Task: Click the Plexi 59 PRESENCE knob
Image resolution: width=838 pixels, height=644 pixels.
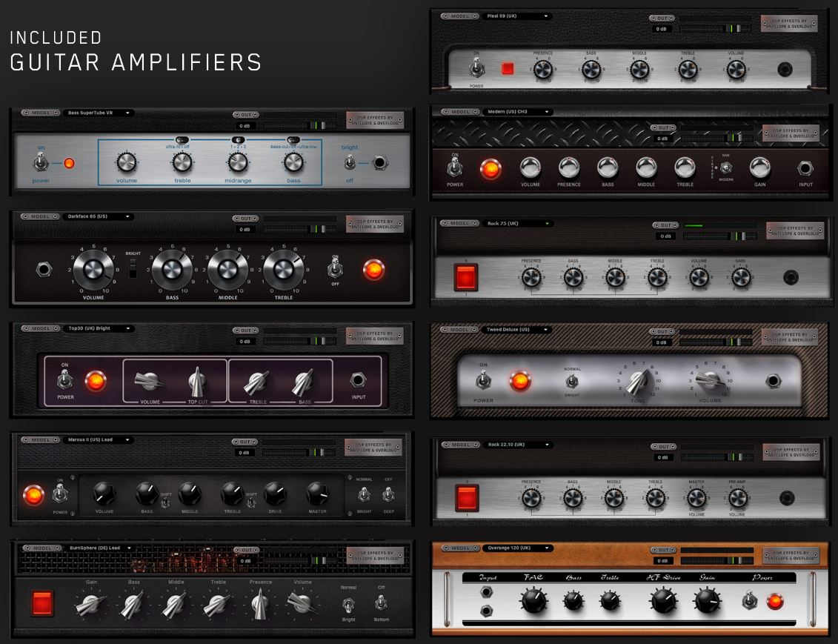Action: tap(543, 70)
